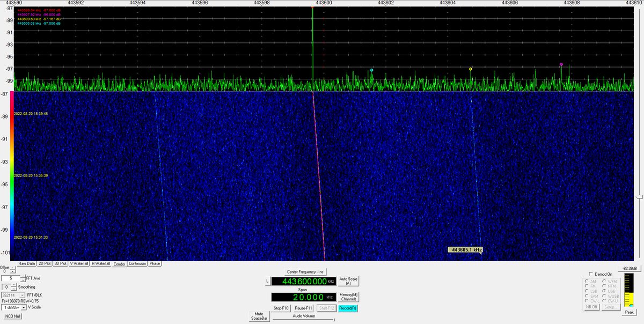644x324 pixels.
Task: Select the WUSB demodulation radio button
Action: tap(604, 296)
